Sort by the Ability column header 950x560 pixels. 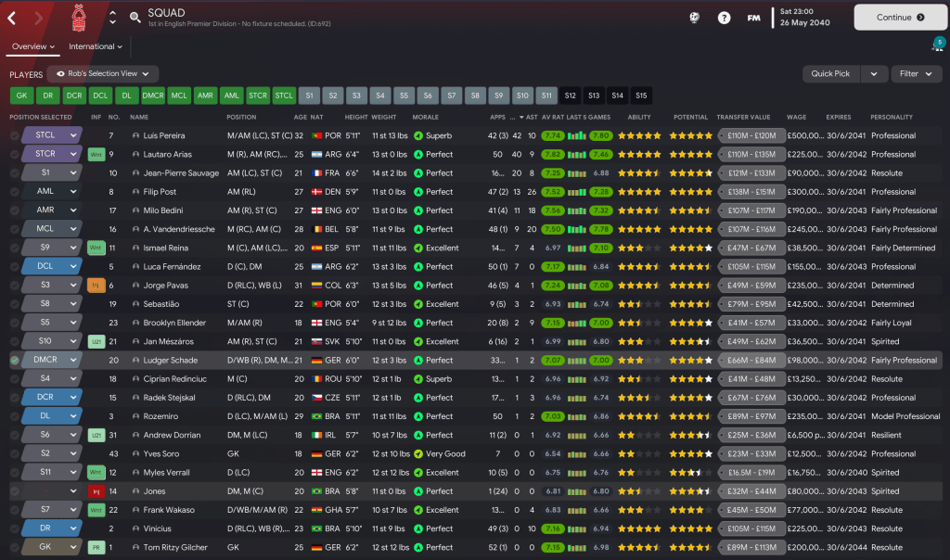click(639, 118)
